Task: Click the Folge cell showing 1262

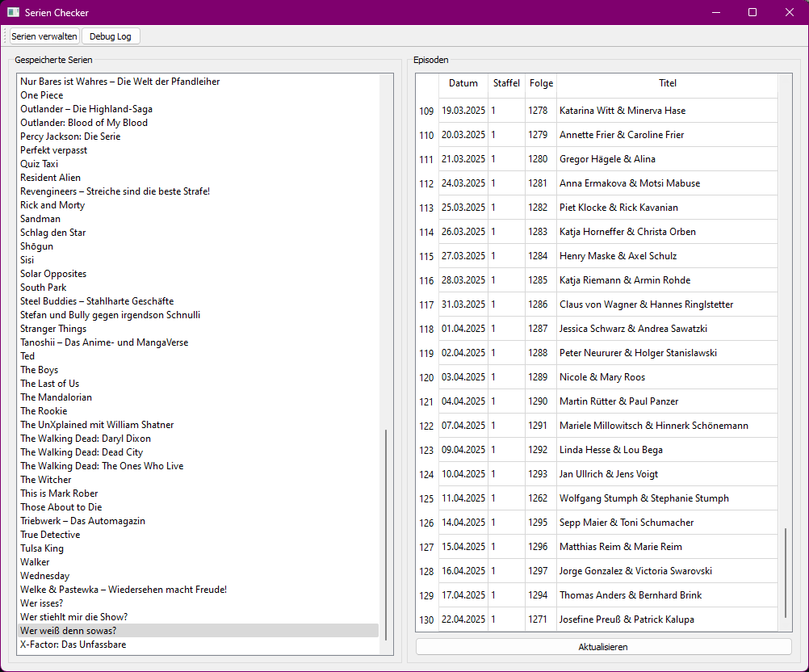Action: click(538, 498)
